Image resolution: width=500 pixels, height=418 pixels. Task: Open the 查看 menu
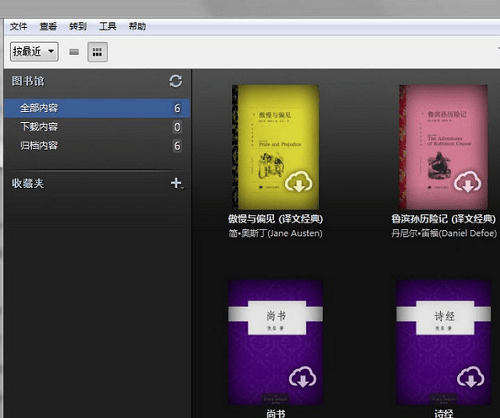[x=48, y=26]
